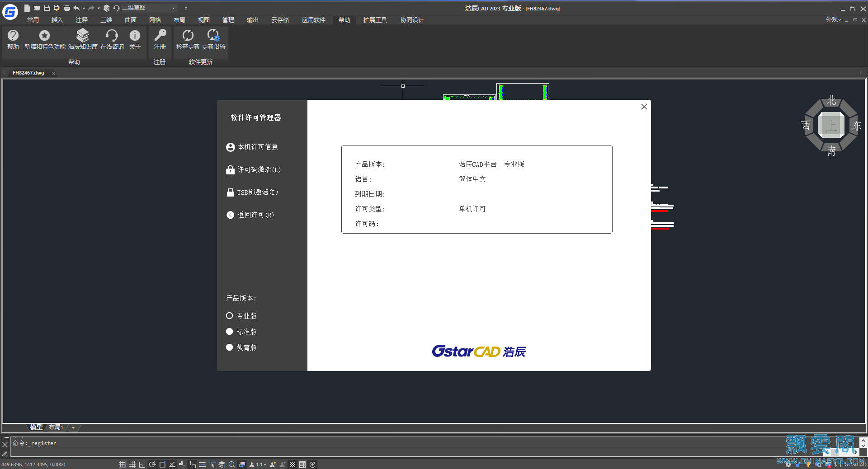
Task: Click the table grid icon in status bar
Action: coord(302,464)
